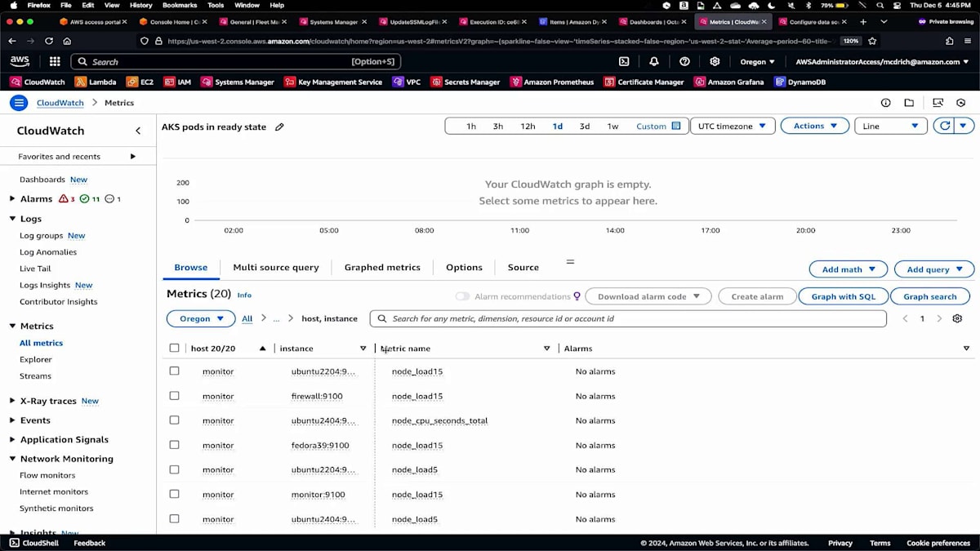Image resolution: width=980 pixels, height=551 pixels.
Task: Switch to the Multi source query tab
Action: click(x=276, y=267)
